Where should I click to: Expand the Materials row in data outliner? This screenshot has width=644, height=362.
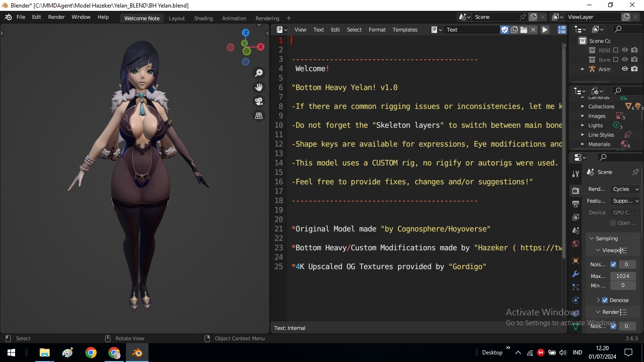583,144
